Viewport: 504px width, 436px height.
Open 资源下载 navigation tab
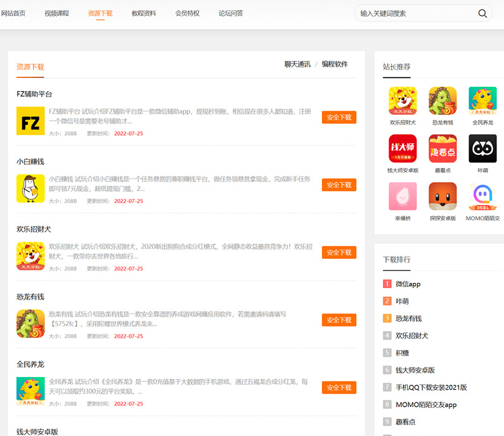[100, 13]
